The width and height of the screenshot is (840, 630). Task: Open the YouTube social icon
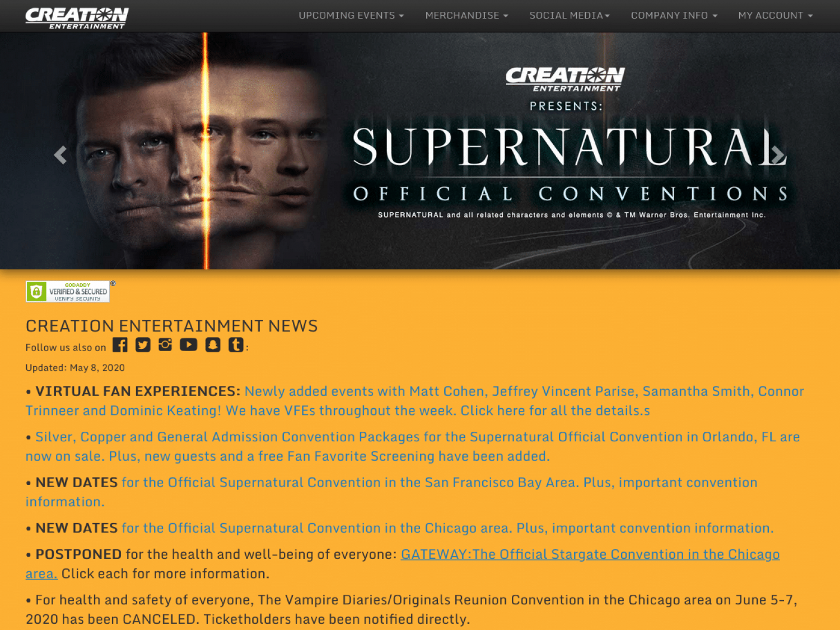[189, 344]
